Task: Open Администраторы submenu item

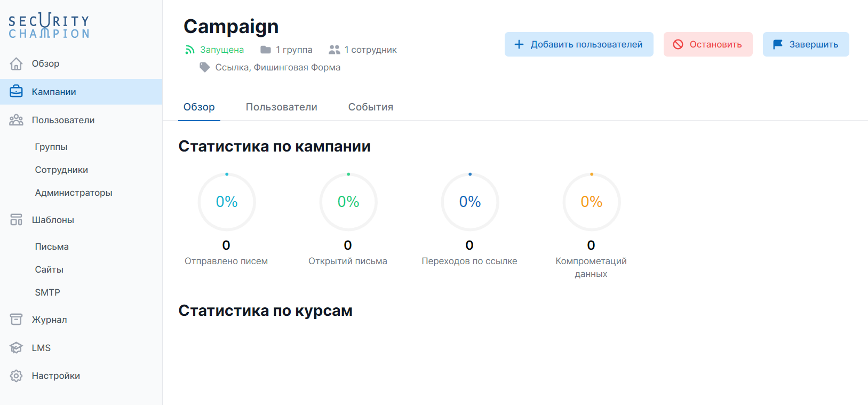Action: click(74, 193)
